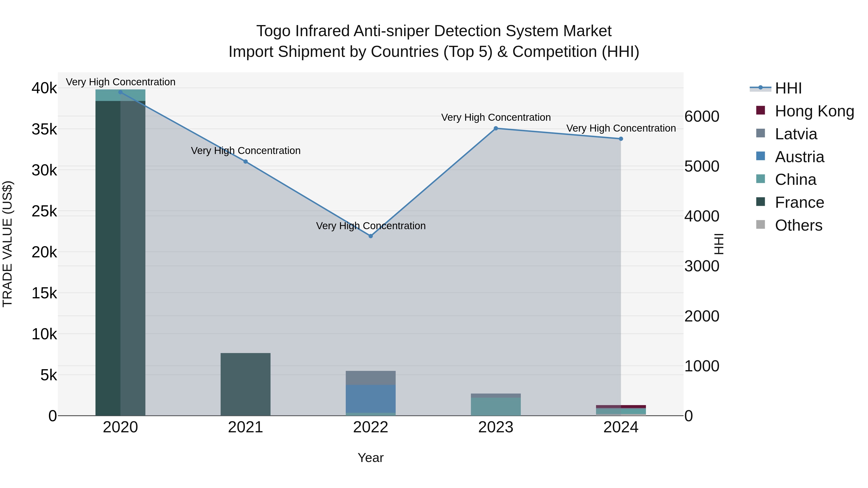Hide the China series via legend
The image size is (868, 488).
pos(786,180)
